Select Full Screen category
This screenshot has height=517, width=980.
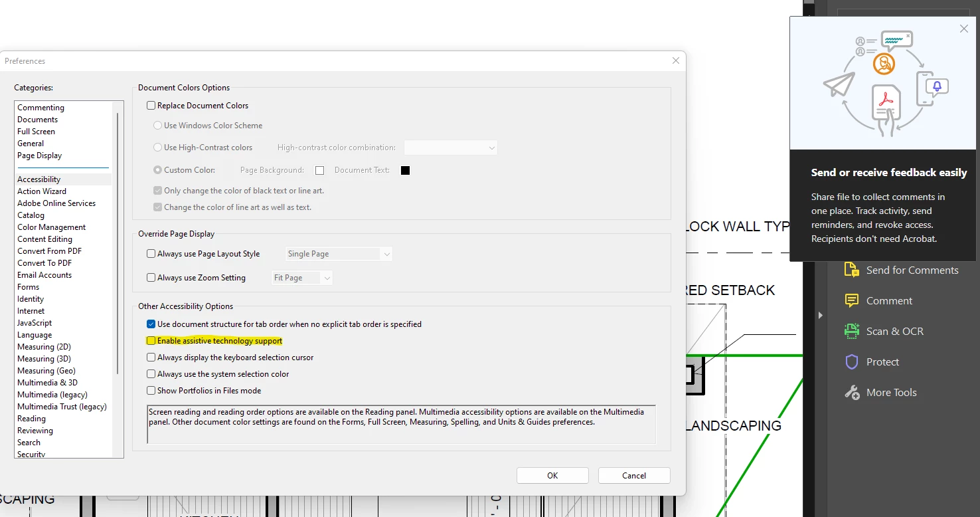[x=37, y=132]
